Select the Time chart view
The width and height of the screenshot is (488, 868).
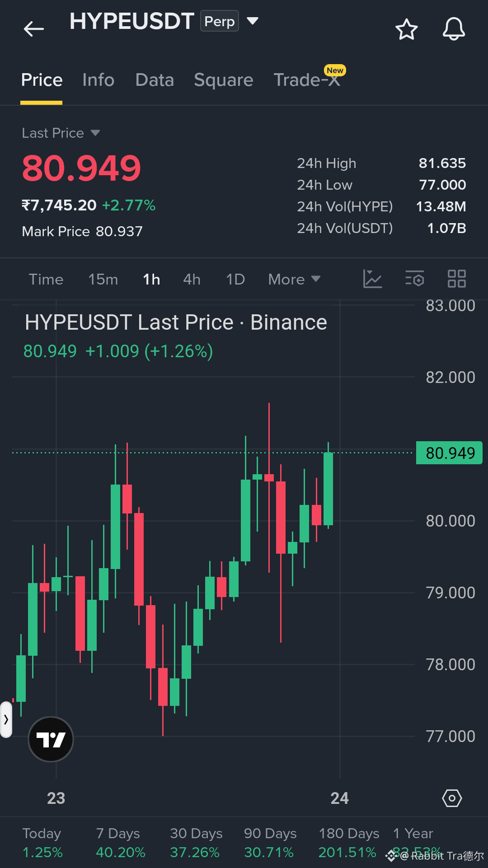click(46, 279)
